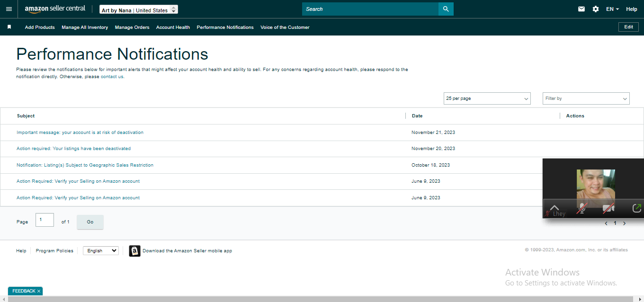Click the November 21, 2023 date cell
Viewport: 644px width, 302px height.
[433, 133]
